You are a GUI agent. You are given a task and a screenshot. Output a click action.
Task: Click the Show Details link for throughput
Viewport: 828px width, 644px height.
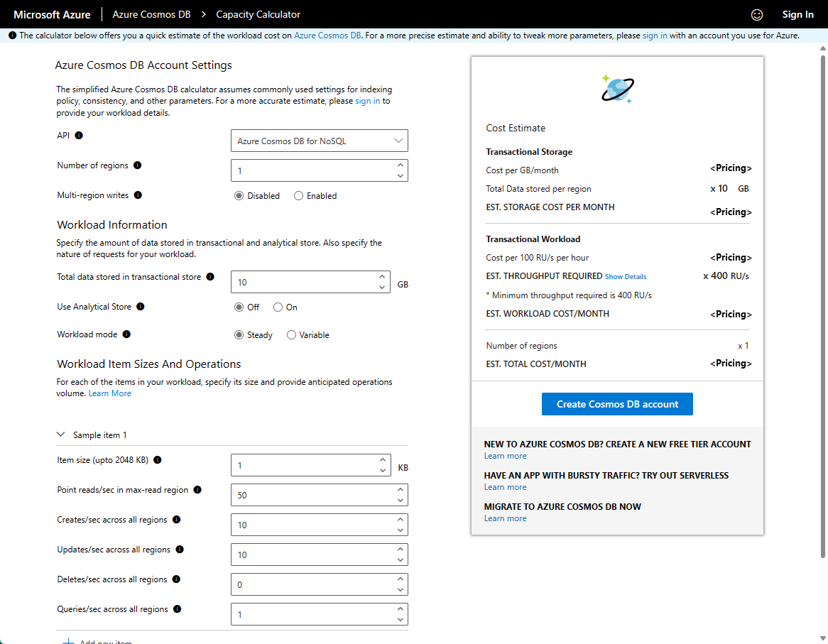625,276
